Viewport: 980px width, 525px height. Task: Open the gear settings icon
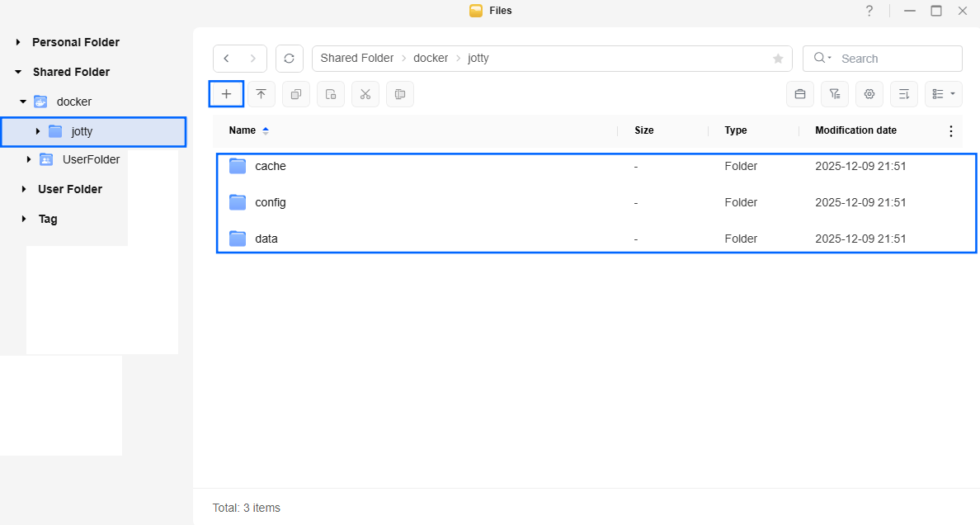[869, 94]
